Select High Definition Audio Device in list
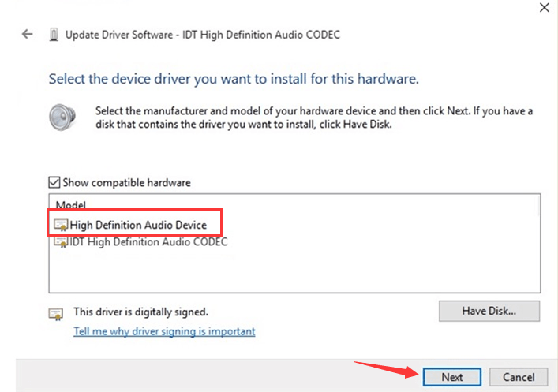 [138, 226]
